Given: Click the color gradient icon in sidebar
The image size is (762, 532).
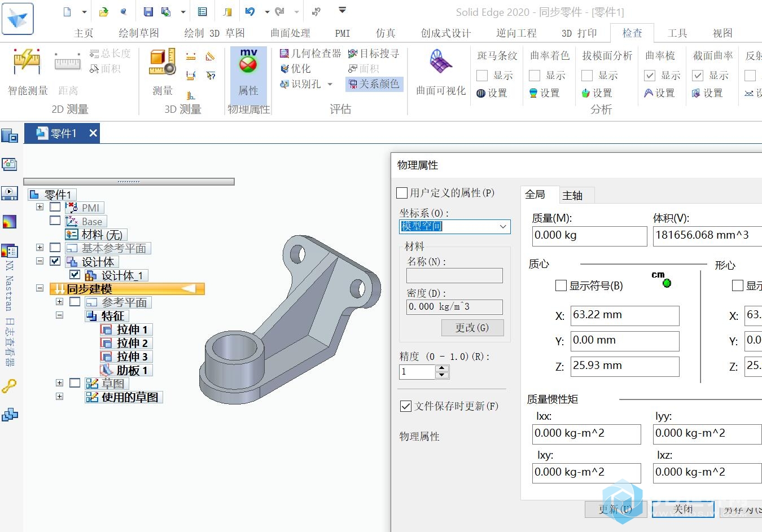Looking at the screenshot, I should pos(10,222).
